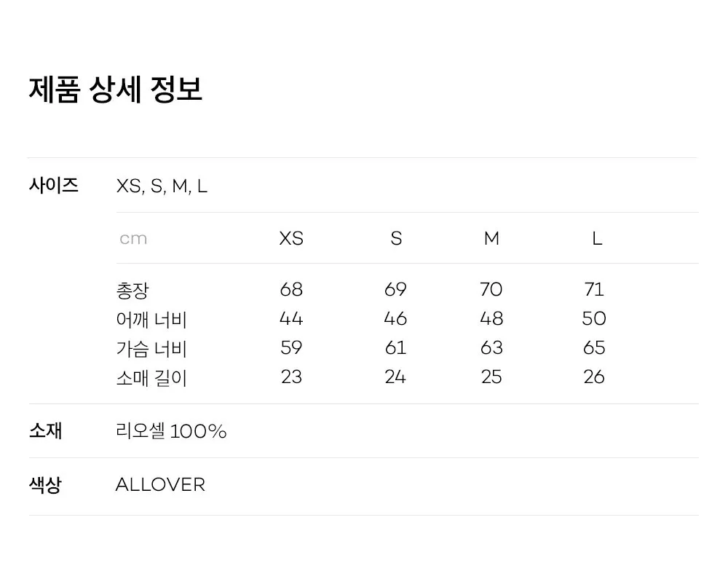Click the 어깨 너비 row label
Image resolution: width=728 pixels, height=587 pixels.
coord(151,320)
